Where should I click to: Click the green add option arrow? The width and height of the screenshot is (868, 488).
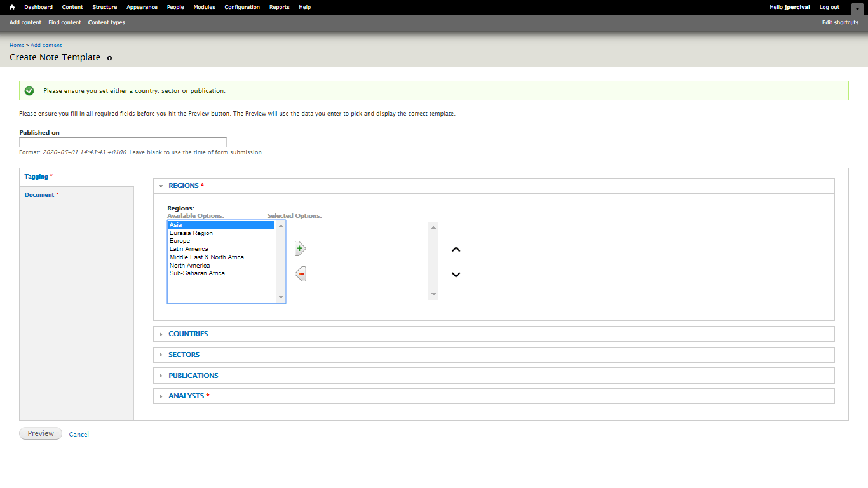coord(301,249)
